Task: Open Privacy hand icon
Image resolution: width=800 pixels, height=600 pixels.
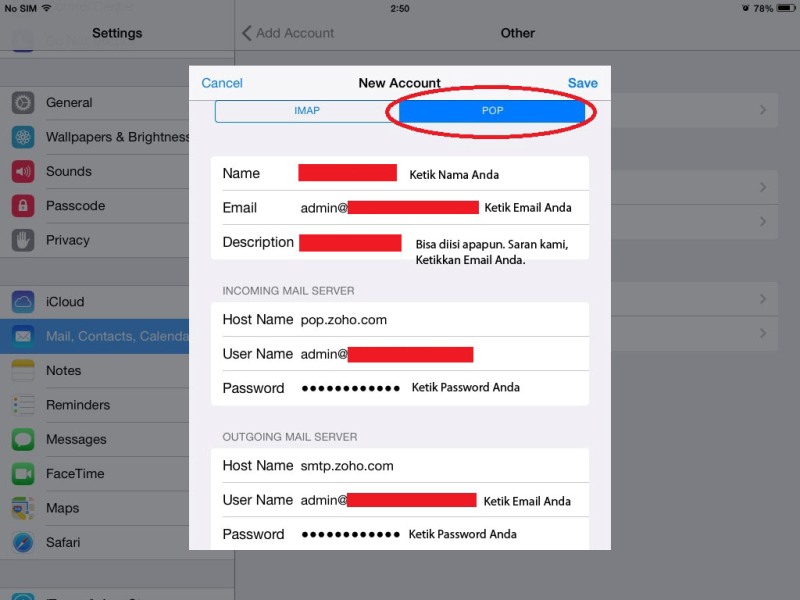Action: tap(23, 240)
